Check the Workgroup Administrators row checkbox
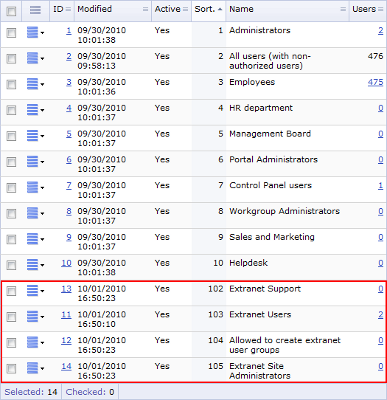The height and width of the screenshot is (400, 387). (11, 213)
